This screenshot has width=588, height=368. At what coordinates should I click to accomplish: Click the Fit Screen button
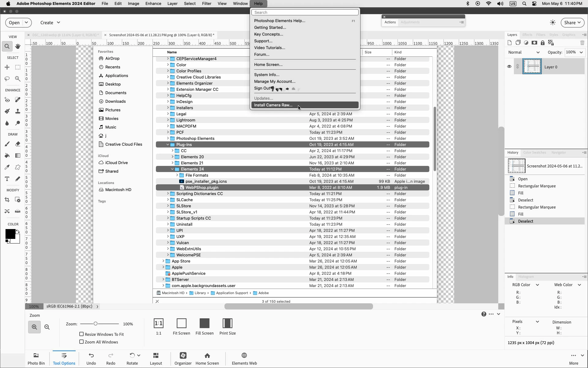tap(181, 327)
